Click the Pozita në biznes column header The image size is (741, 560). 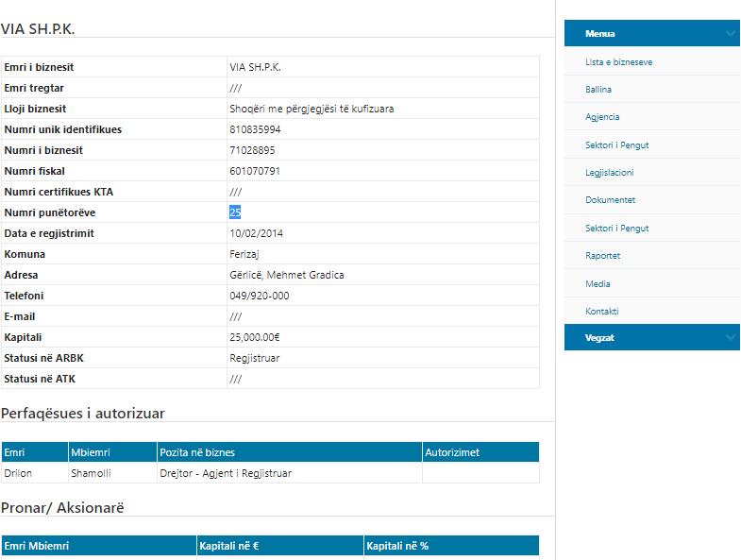(197, 452)
